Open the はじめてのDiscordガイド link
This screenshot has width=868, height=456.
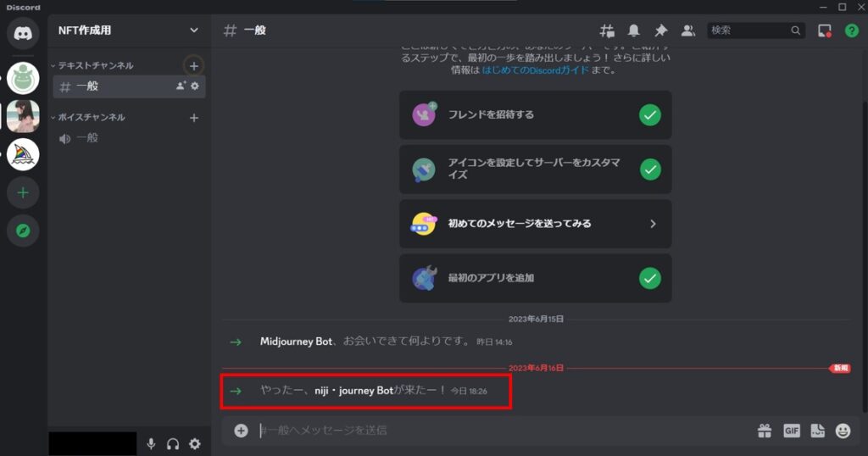click(x=536, y=70)
